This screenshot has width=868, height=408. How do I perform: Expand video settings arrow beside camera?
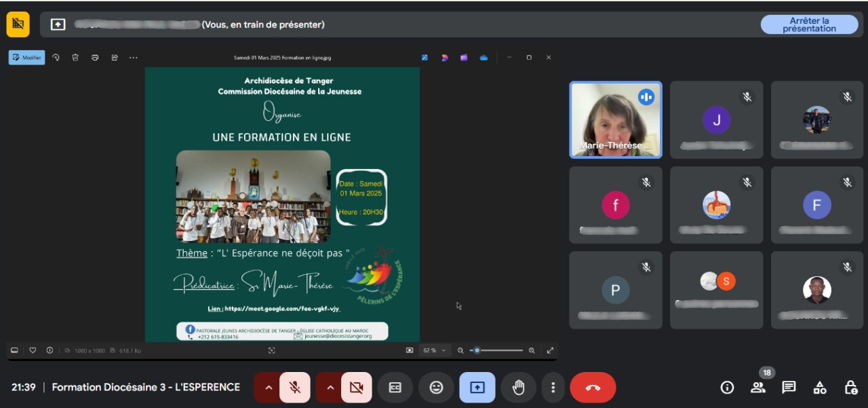(x=330, y=388)
